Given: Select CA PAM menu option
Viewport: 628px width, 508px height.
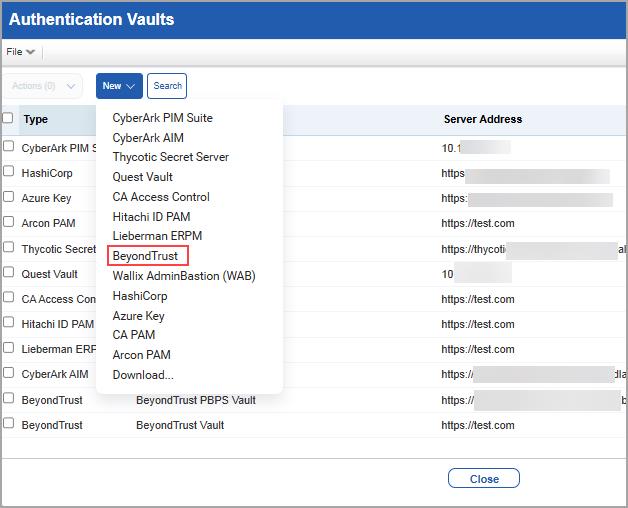Looking at the screenshot, I should coord(134,335).
